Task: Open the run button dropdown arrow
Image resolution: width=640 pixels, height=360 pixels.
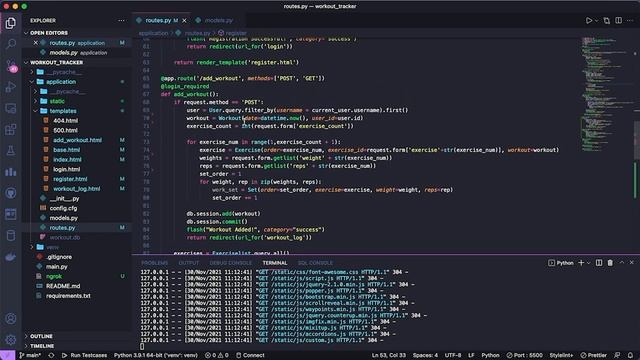Action: pos(596,20)
